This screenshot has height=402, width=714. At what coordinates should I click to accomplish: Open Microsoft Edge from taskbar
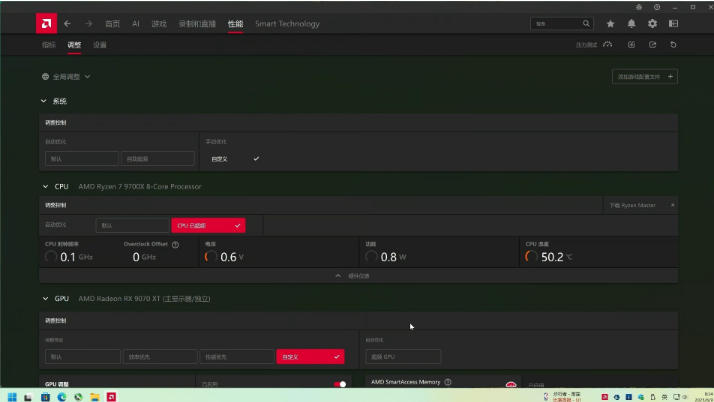click(61, 397)
